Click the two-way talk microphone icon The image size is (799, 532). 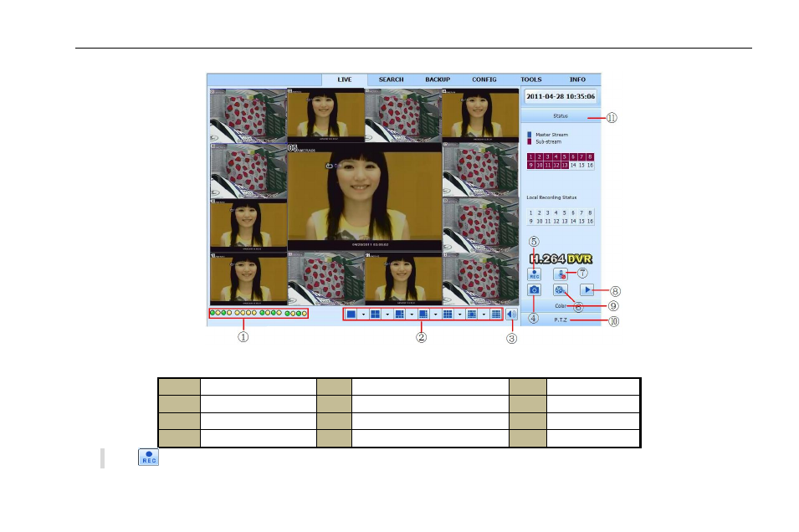coord(561,274)
